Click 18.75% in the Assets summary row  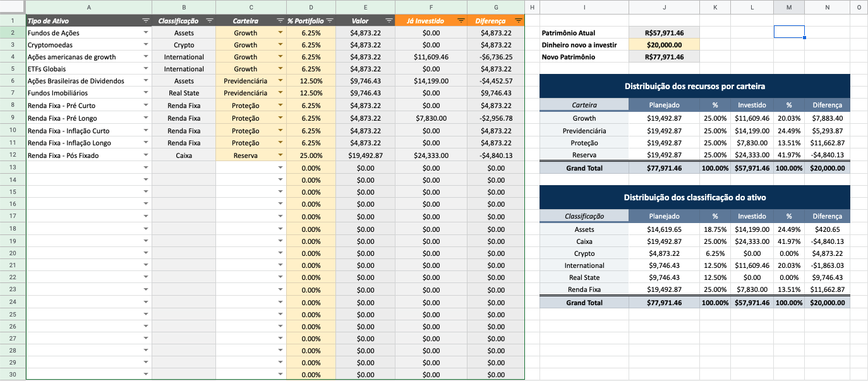point(715,229)
